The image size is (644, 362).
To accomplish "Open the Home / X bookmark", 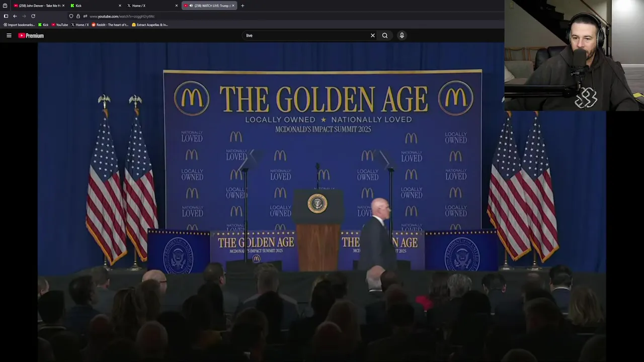I will point(80,25).
